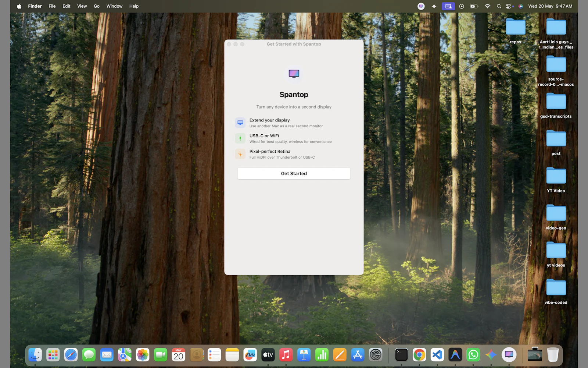Open Spotlight search from menu bar
588x368 pixels.
499,6
